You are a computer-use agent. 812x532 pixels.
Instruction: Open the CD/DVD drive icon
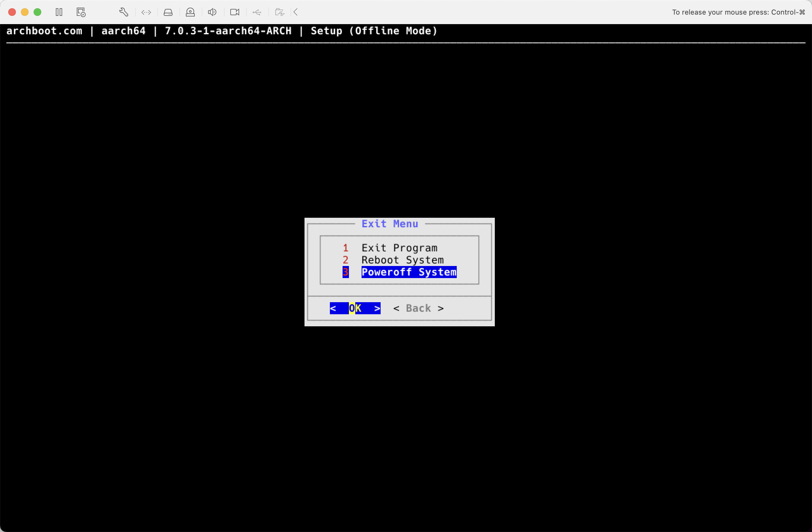point(190,12)
